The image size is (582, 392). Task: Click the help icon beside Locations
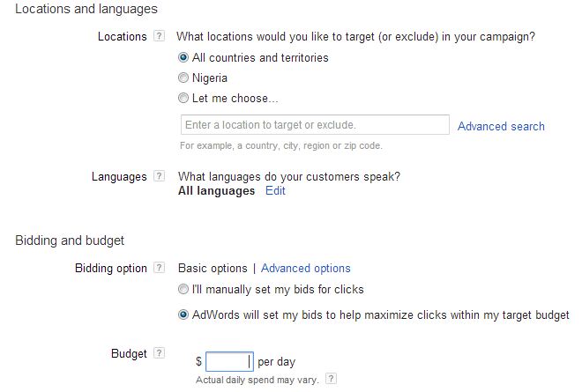(x=159, y=37)
